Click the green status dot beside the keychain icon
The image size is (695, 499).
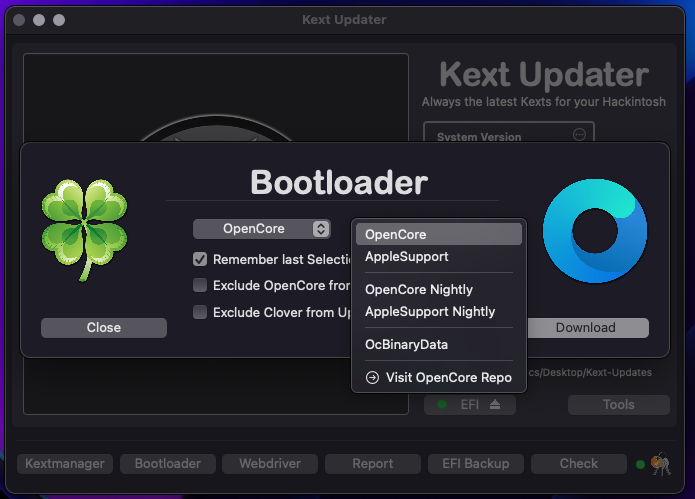(640, 464)
